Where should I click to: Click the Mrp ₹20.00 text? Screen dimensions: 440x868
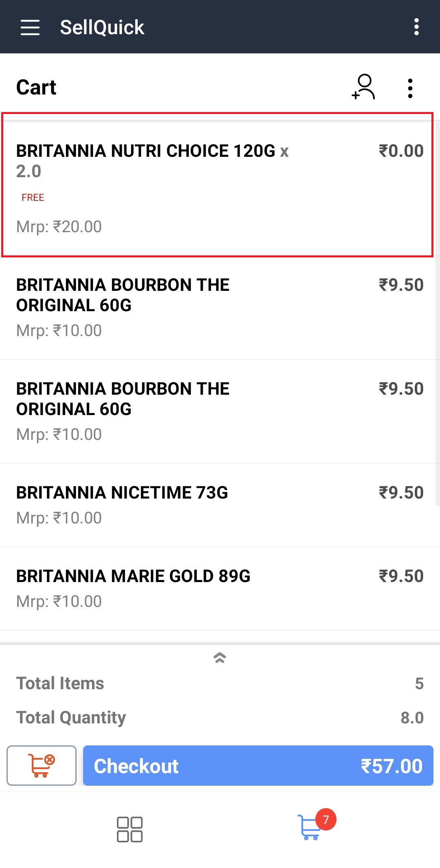59,227
